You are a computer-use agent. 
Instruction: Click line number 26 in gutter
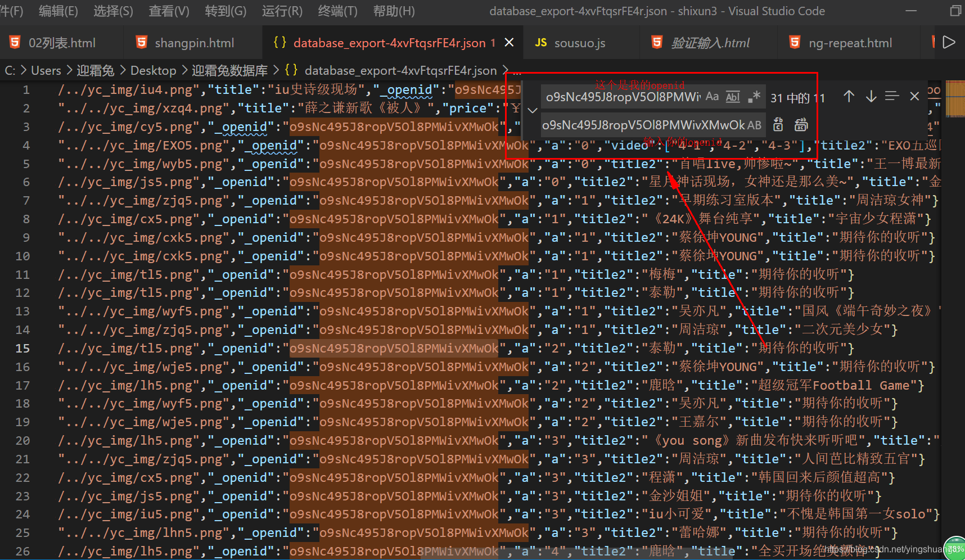22,552
